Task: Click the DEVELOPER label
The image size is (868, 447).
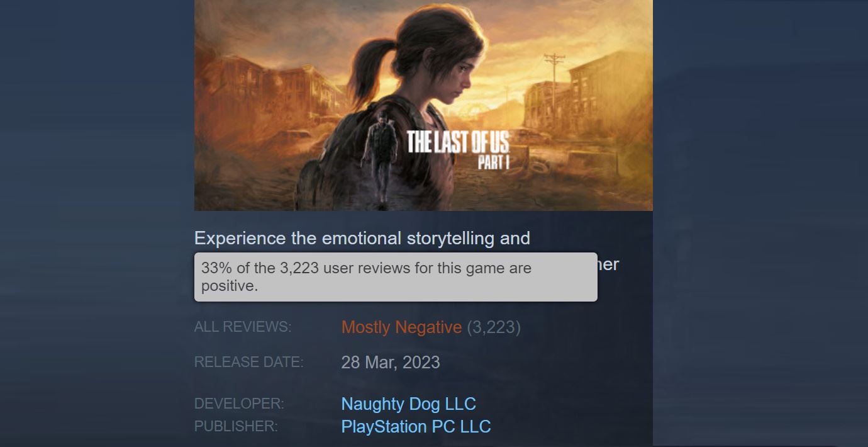Action: [239, 404]
